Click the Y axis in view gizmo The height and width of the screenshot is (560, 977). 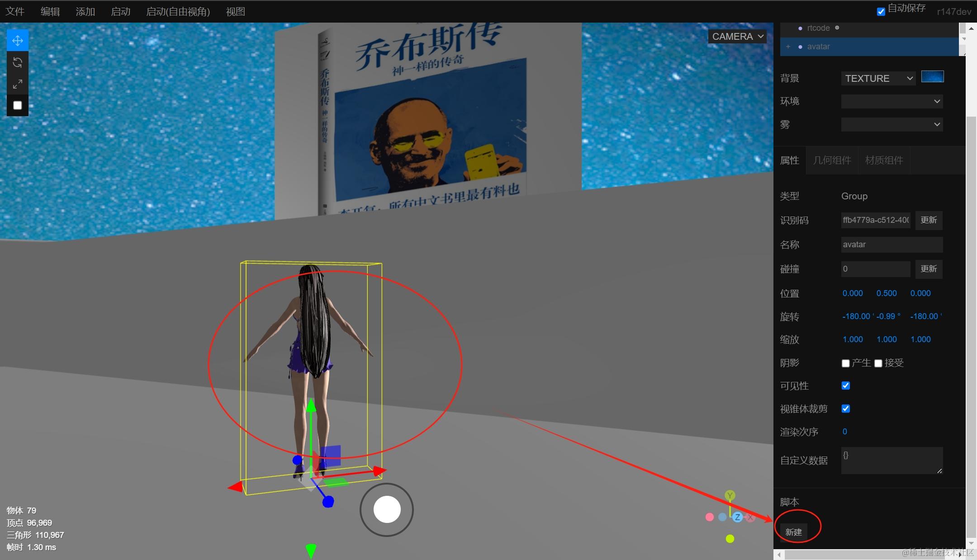[730, 496]
